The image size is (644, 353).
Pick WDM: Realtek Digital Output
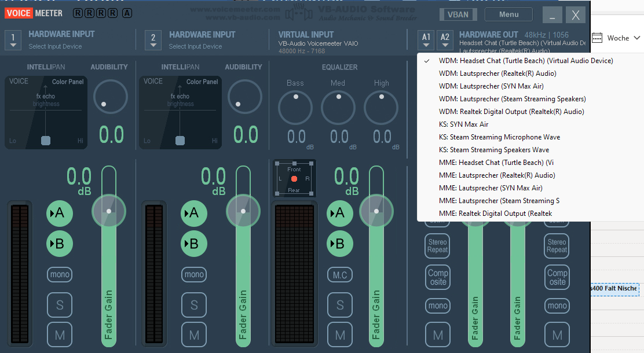[511, 112]
